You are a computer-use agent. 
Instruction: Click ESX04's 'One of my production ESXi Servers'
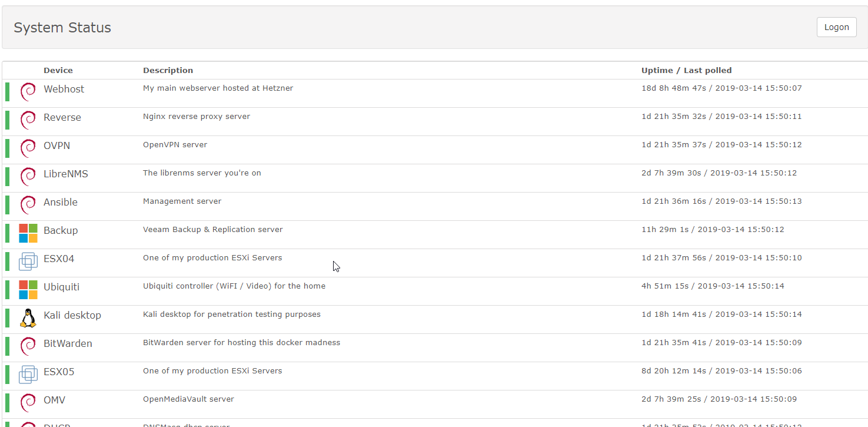(x=212, y=258)
